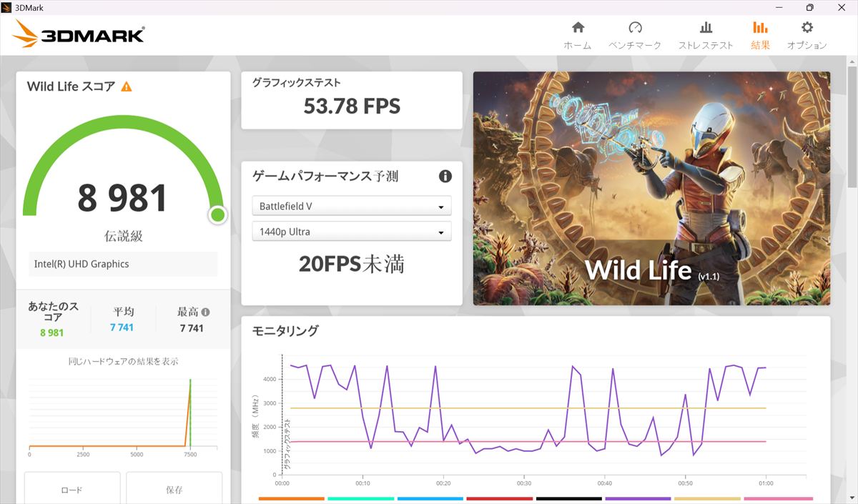Image resolution: width=858 pixels, height=504 pixels.
Task: Close the 3DMark window
Action: click(x=842, y=7)
